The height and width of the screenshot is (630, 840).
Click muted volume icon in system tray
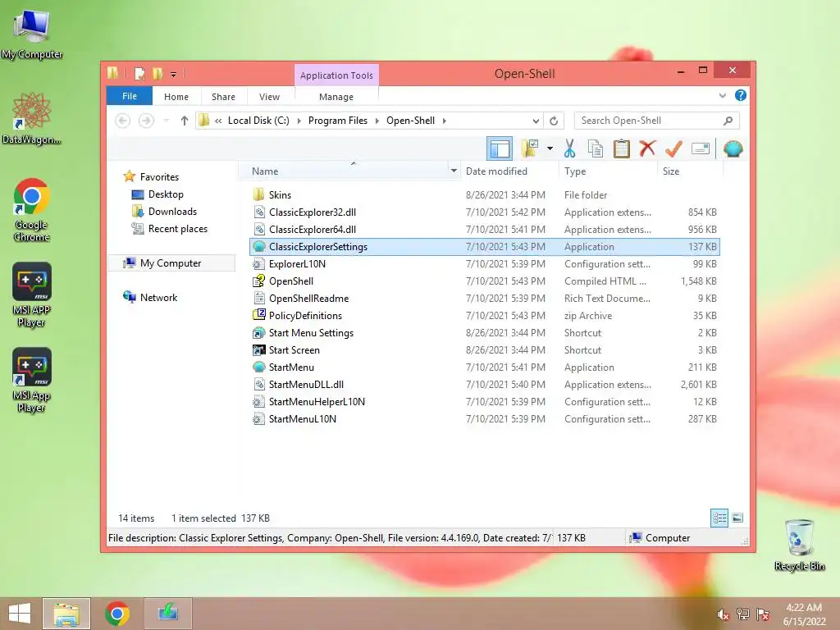tap(723, 614)
